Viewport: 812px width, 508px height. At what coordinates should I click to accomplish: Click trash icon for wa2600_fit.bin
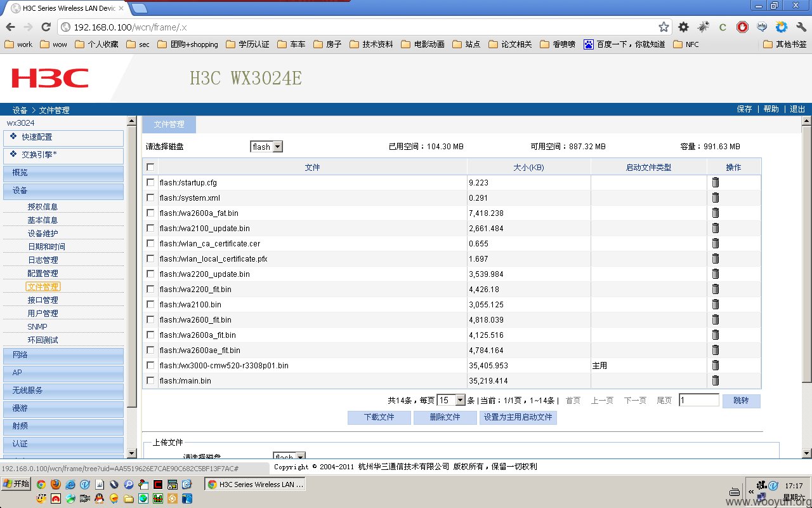pos(716,319)
